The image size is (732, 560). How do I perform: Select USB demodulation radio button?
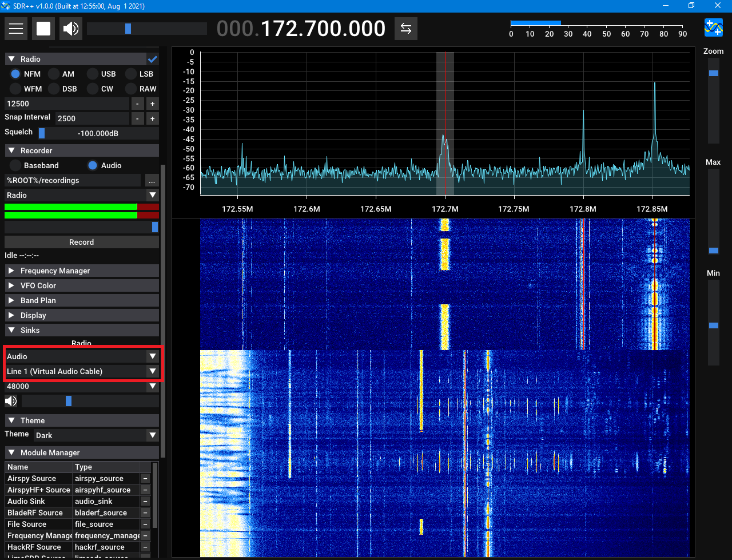click(93, 74)
